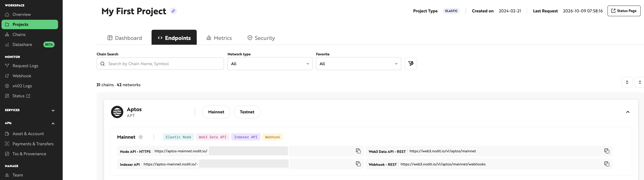The width and height of the screenshot is (644, 180).
Task: Open x402 Logs in sidebar
Action: coord(30,86)
